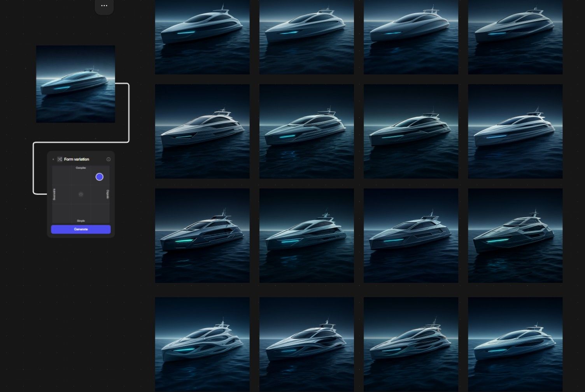
Task: Choose the organic yacht, bottom row first column
Action: point(202,344)
